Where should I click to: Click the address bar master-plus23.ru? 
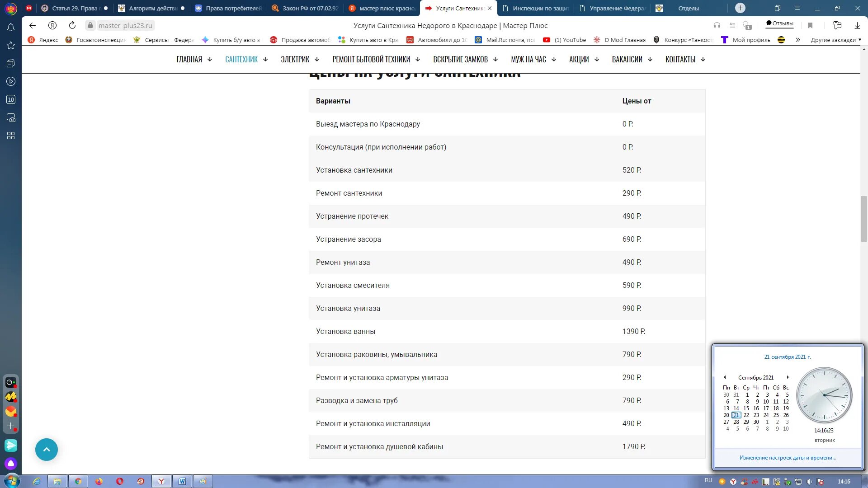125,26
